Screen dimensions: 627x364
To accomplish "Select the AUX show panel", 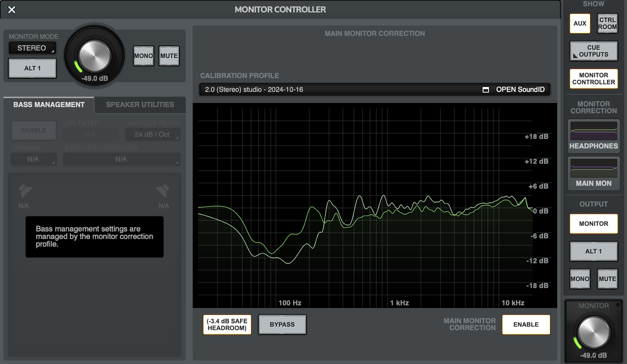I will point(580,23).
